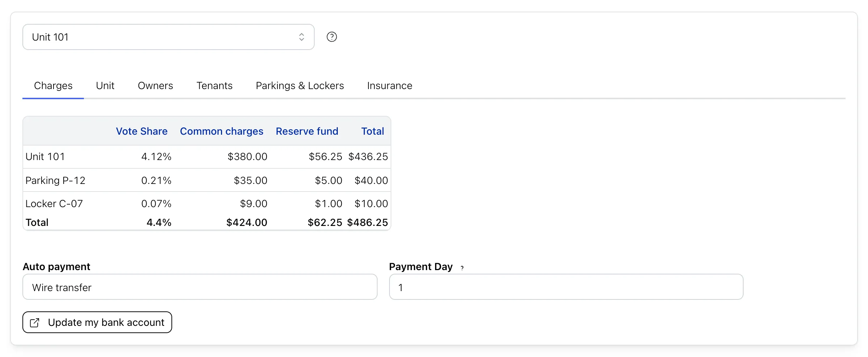Click the 0.07% vote share cell
The width and height of the screenshot is (868, 357).
click(156, 203)
